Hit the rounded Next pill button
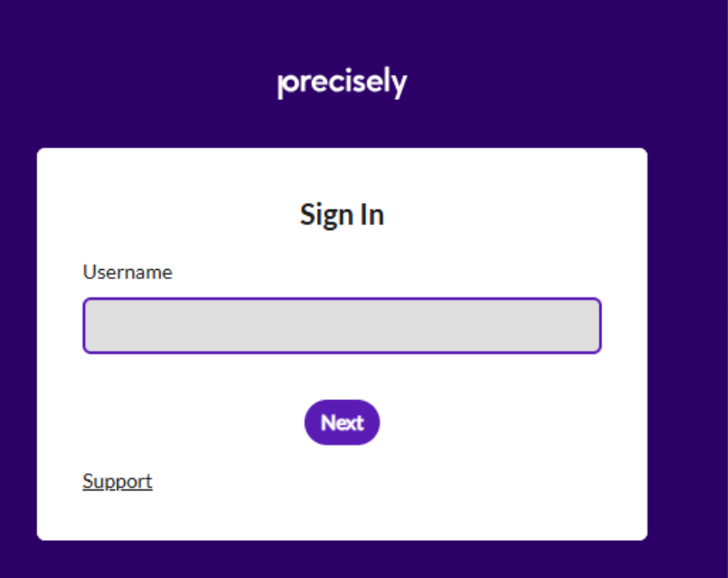728x578 pixels. pos(342,422)
